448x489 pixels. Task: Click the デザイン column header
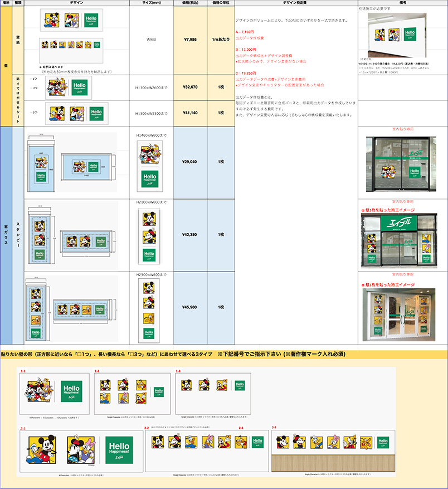(x=77, y=3)
